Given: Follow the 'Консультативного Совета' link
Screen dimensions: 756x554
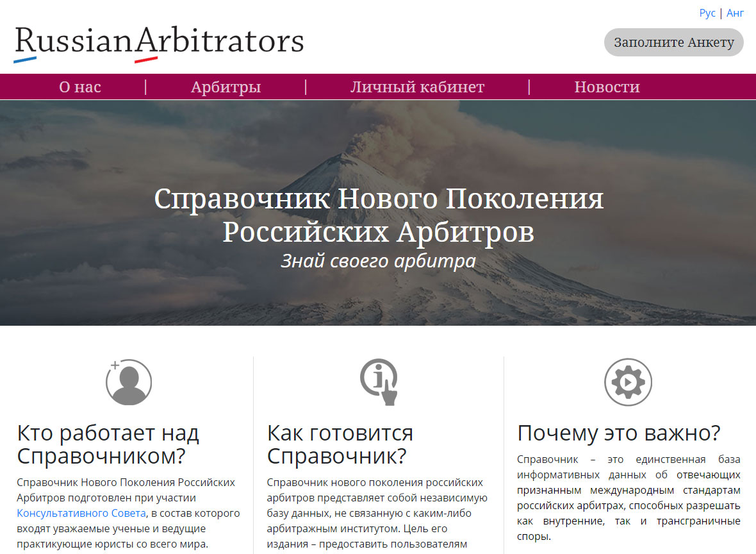Looking at the screenshot, I should coord(81,514).
